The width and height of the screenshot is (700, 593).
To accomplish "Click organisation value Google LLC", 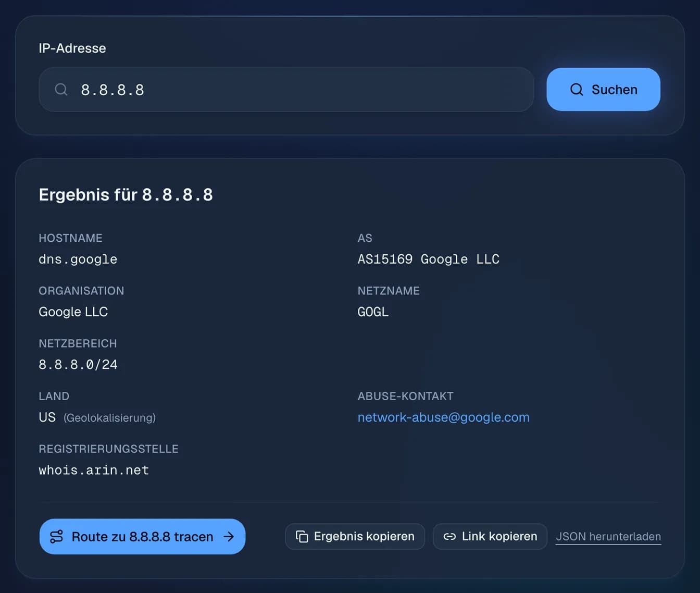I will (x=73, y=312).
